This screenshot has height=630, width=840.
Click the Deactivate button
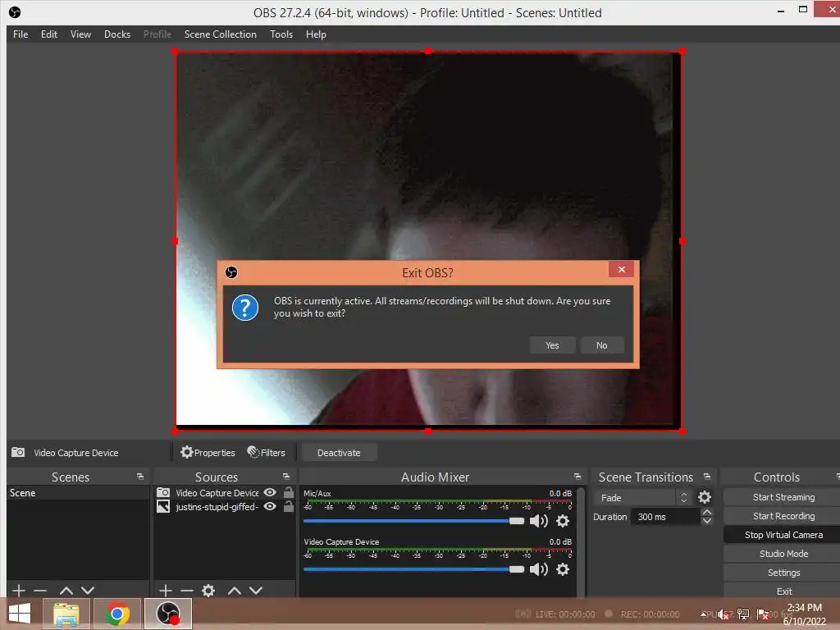tap(339, 453)
